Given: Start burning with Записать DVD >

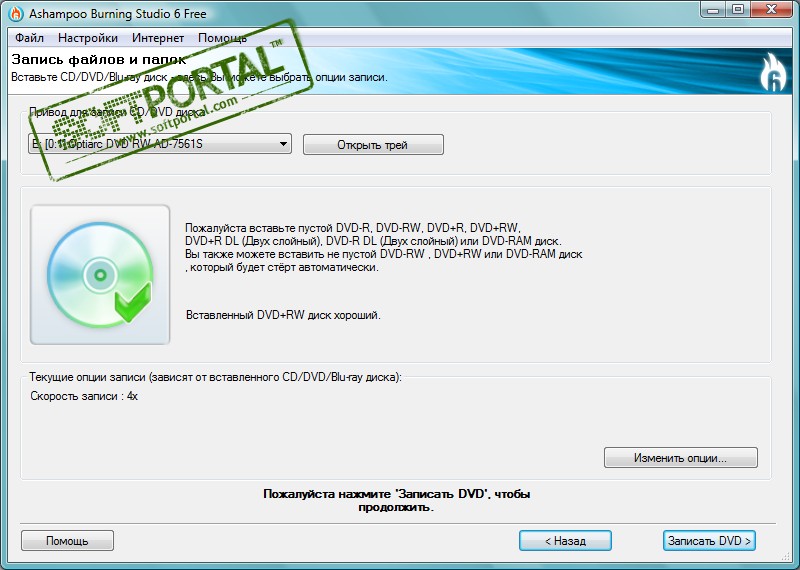Looking at the screenshot, I should click(x=709, y=540).
